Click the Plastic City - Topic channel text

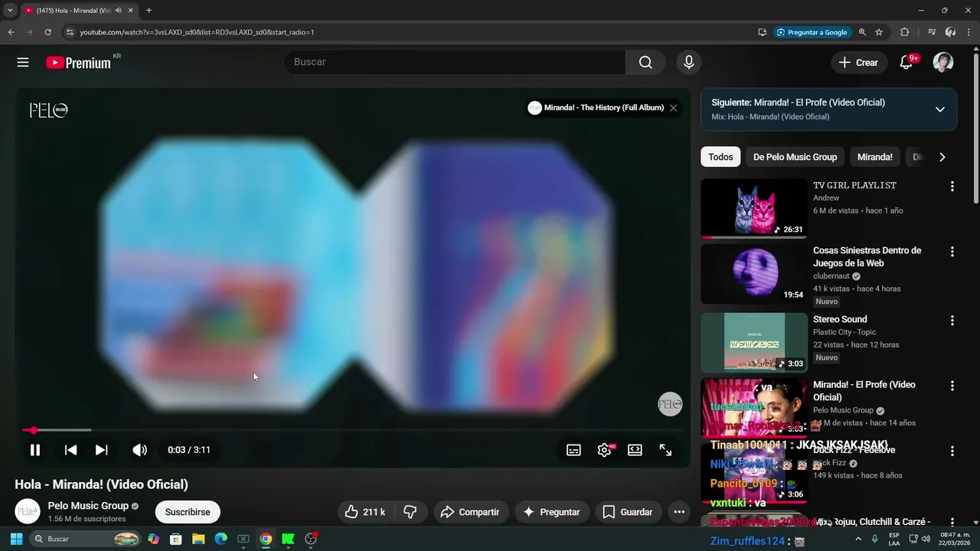[x=844, y=332]
